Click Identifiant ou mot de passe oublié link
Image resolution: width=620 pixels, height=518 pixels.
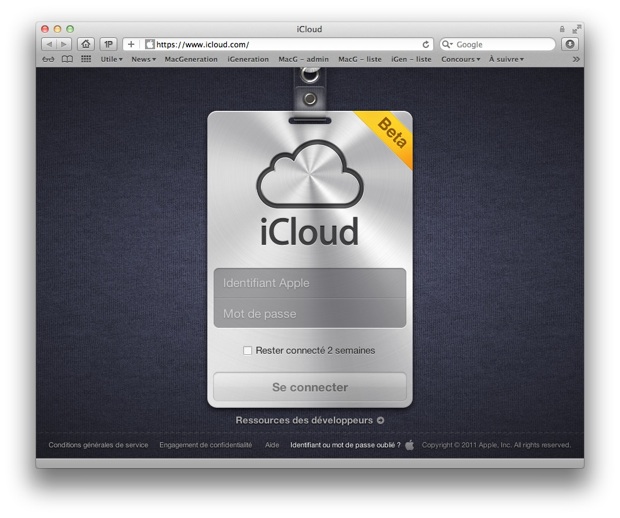coord(345,445)
